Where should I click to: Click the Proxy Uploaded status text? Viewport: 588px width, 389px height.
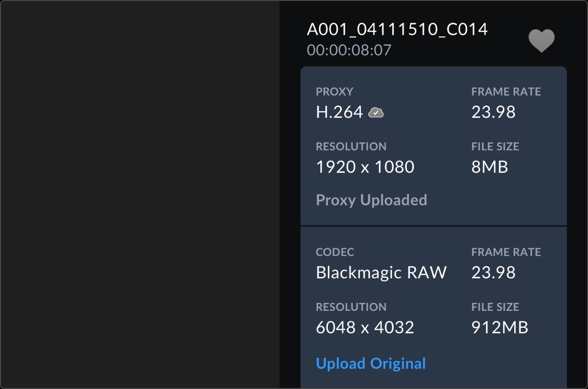coord(371,200)
